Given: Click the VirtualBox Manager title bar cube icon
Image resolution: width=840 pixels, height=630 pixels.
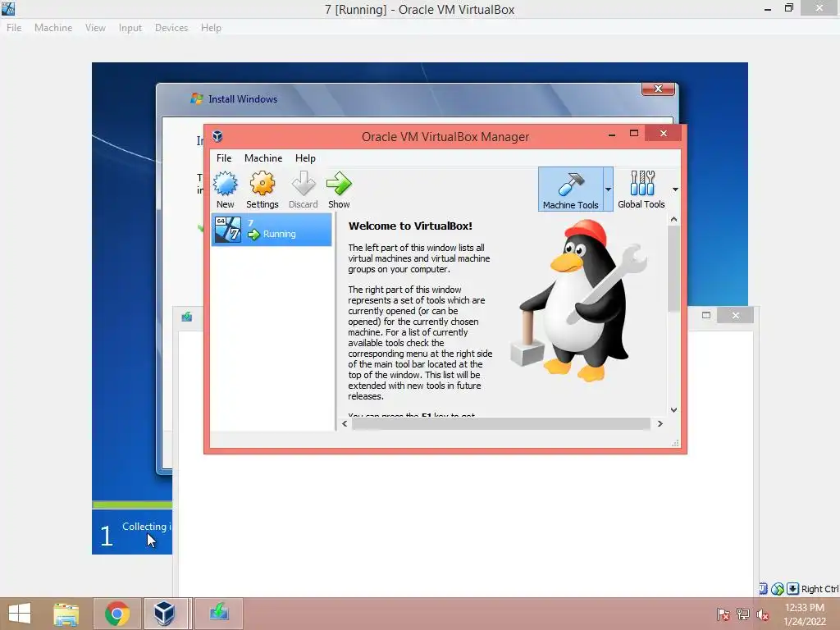Looking at the screenshot, I should click(217, 136).
